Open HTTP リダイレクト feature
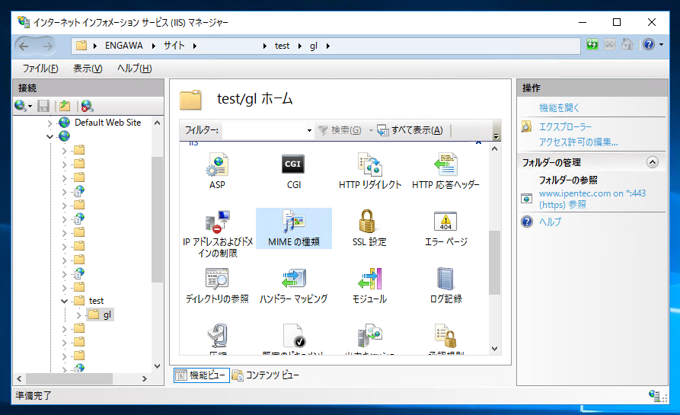 pos(370,171)
